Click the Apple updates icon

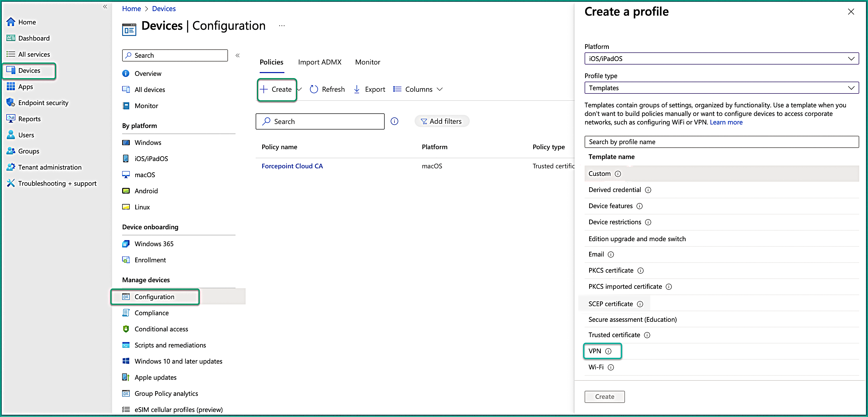pos(126,377)
